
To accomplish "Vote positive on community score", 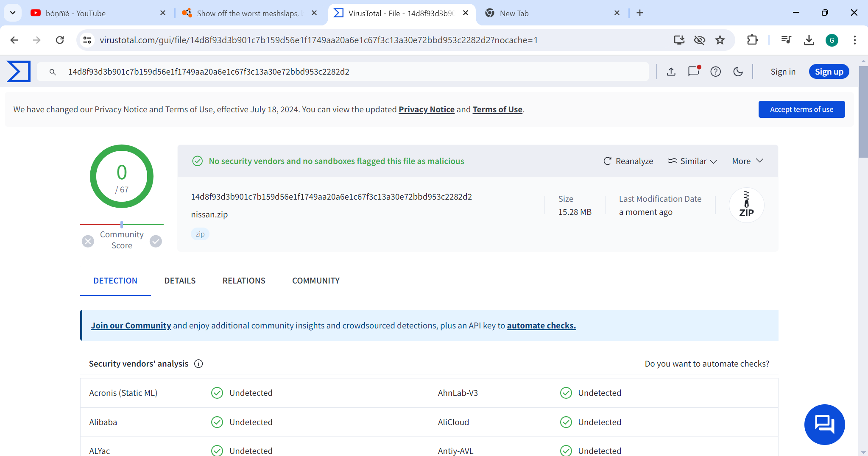I will pyautogui.click(x=156, y=241).
